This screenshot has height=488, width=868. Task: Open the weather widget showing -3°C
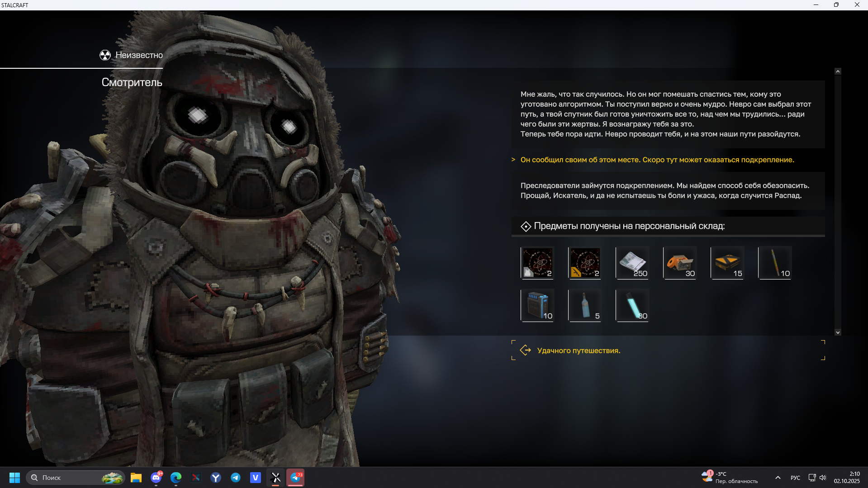[729, 478]
